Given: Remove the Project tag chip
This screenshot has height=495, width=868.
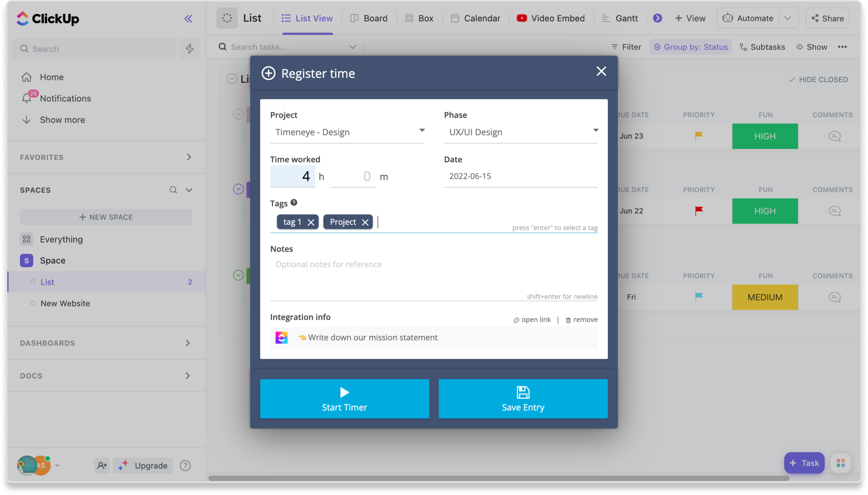Looking at the screenshot, I should point(365,222).
